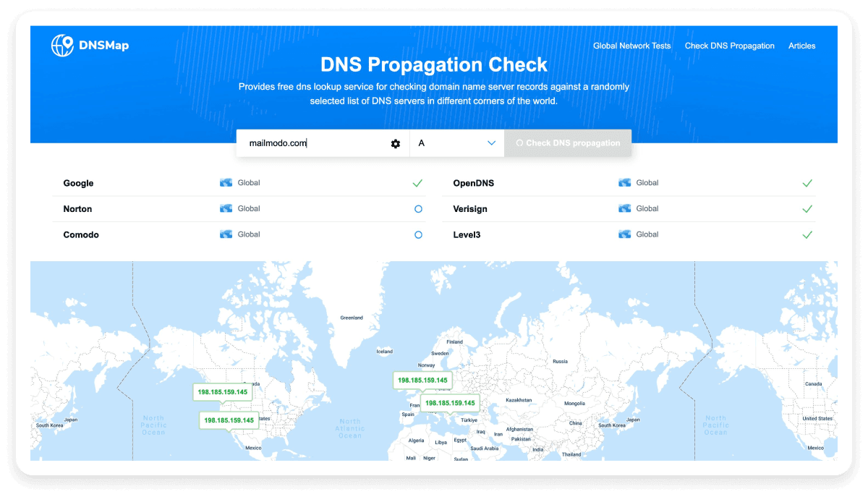Select the Comodo server name
This screenshot has width=868, height=497.
[x=81, y=234]
